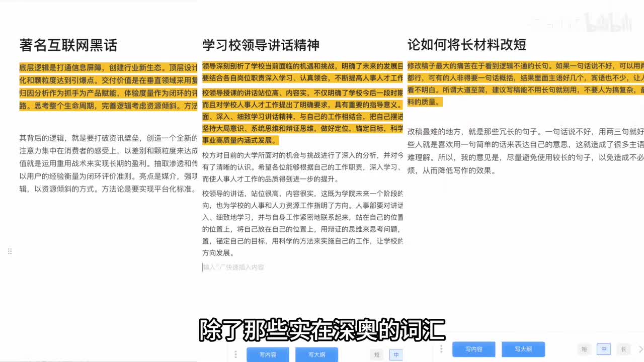Select 中 length in the middle panel
Screen dimensions: 644x362
click(x=396, y=354)
